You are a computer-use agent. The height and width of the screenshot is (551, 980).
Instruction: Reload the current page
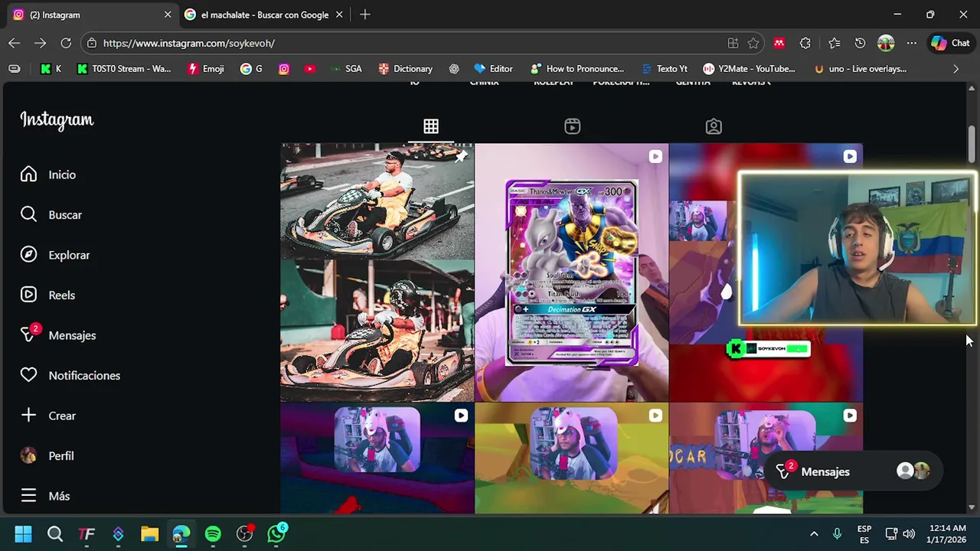tap(66, 43)
